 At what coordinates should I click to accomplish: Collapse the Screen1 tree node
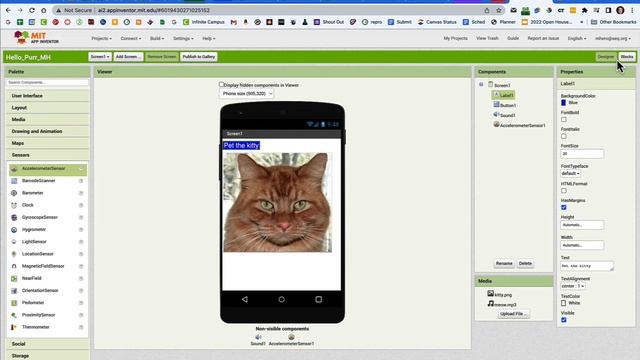pos(481,84)
